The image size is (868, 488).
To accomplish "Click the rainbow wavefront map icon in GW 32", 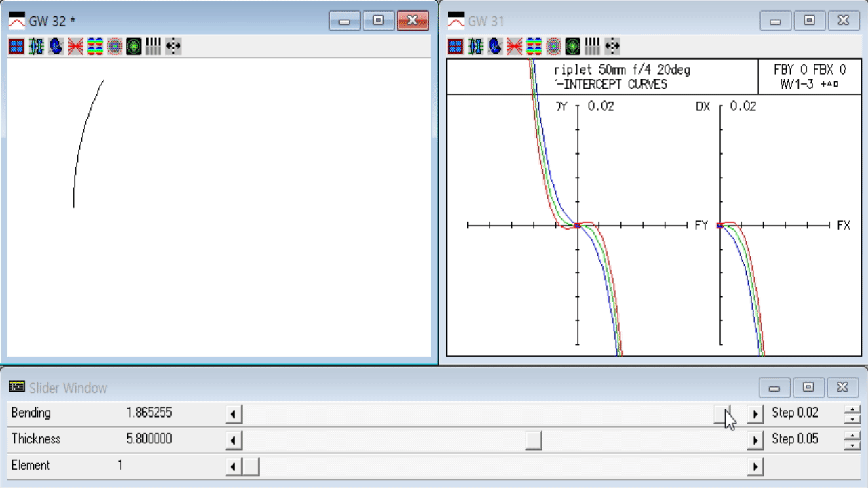I will pyautogui.click(x=95, y=46).
